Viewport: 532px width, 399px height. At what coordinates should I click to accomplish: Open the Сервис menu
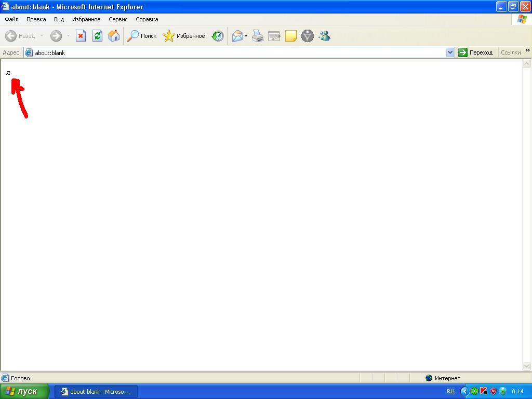(118, 19)
